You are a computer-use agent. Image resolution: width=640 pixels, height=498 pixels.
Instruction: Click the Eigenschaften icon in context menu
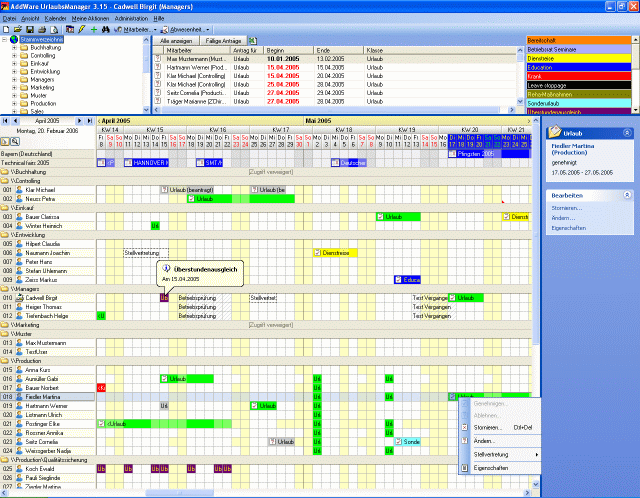(464, 468)
